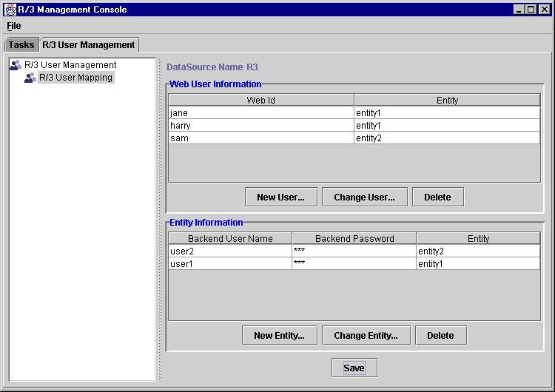Image resolution: width=555 pixels, height=392 pixels.
Task: Click Entity header in Entity Information table
Action: [479, 238]
